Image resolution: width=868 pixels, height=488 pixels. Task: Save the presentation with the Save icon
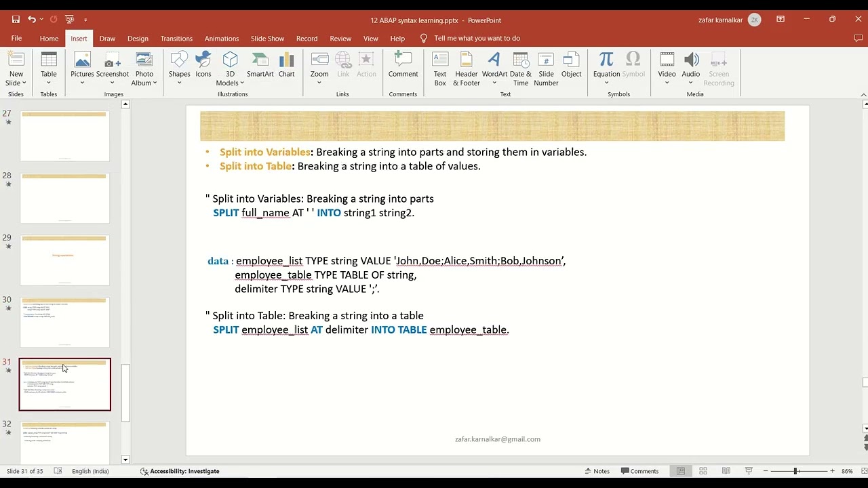tap(16, 20)
